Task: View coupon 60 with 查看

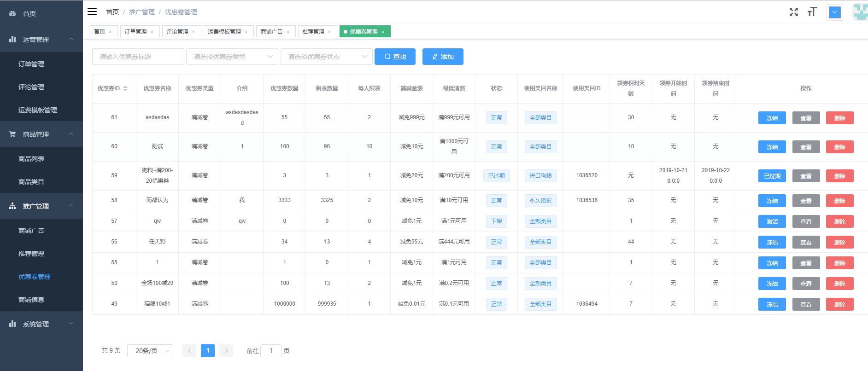Action: point(806,147)
